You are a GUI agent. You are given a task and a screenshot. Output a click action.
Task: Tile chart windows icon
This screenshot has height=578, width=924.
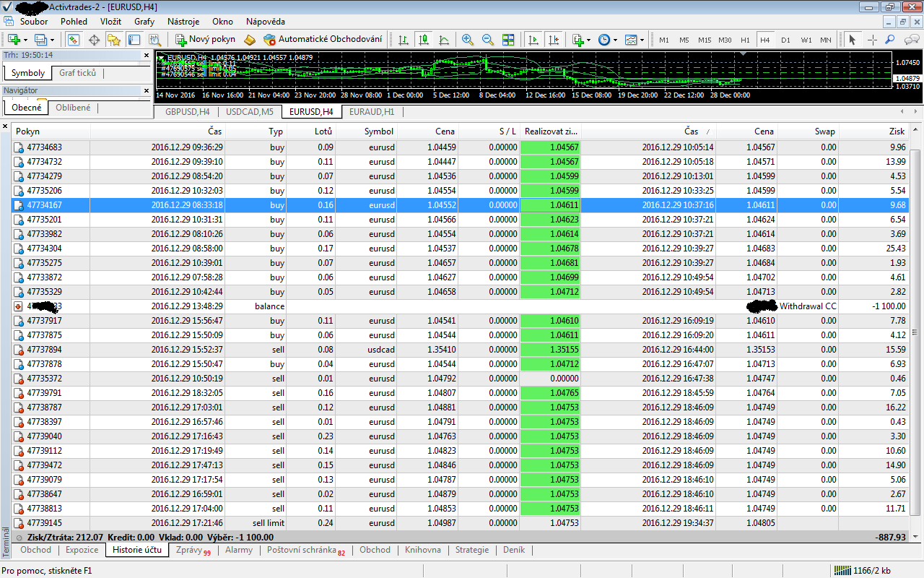coord(508,40)
